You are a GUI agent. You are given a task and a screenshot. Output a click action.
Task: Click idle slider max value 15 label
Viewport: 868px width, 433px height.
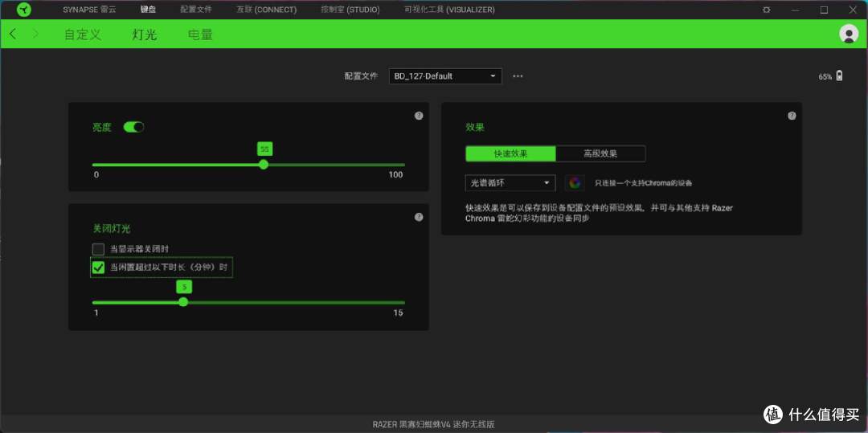[398, 313]
